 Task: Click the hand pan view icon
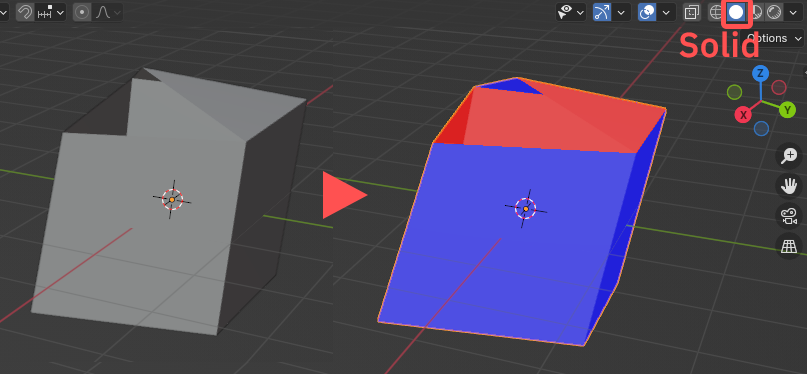(789, 186)
